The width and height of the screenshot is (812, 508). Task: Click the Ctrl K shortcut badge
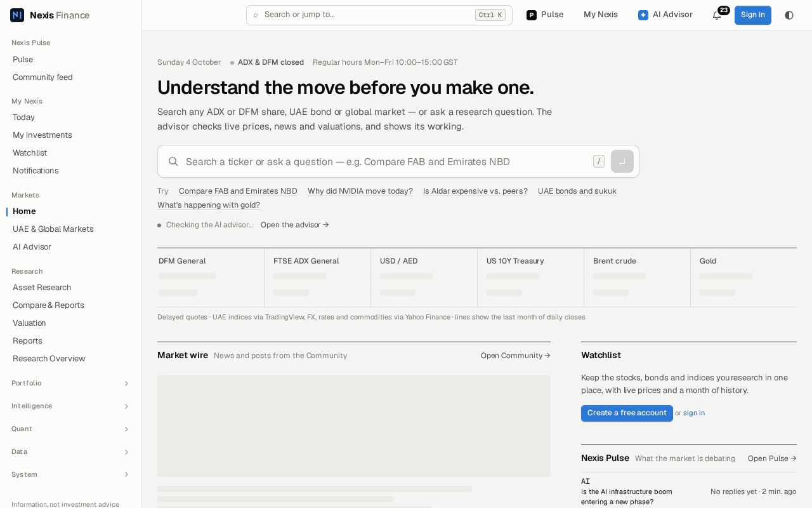click(x=490, y=15)
